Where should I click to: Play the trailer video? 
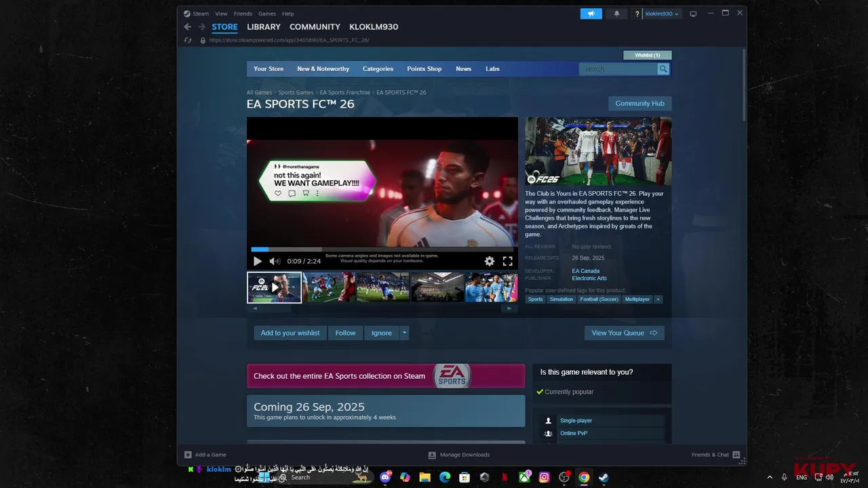[x=258, y=261]
